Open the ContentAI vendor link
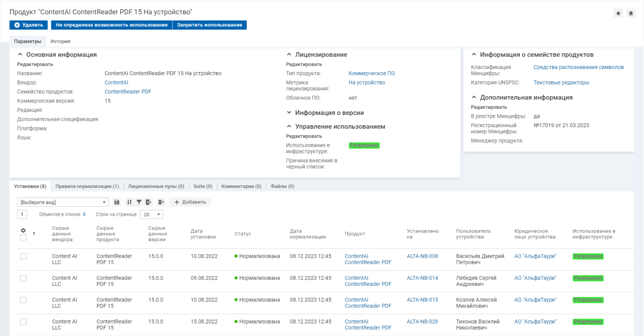This screenshot has height=336, width=644. (116, 82)
